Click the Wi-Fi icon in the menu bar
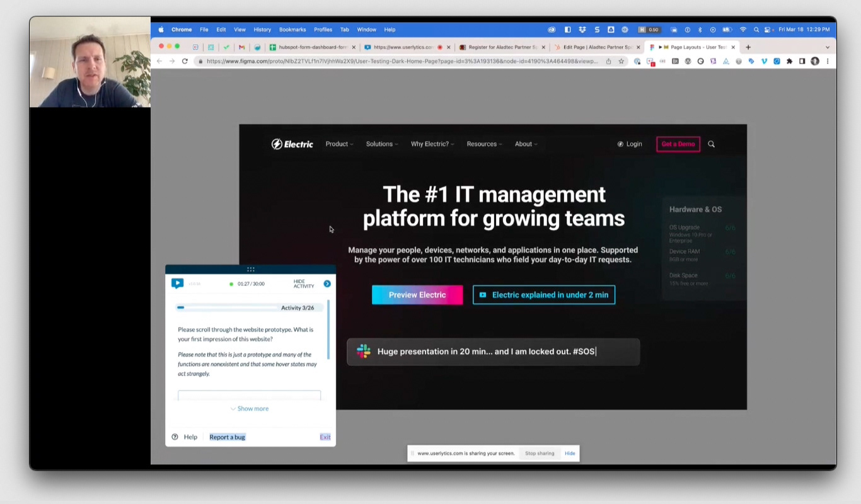 click(x=743, y=30)
